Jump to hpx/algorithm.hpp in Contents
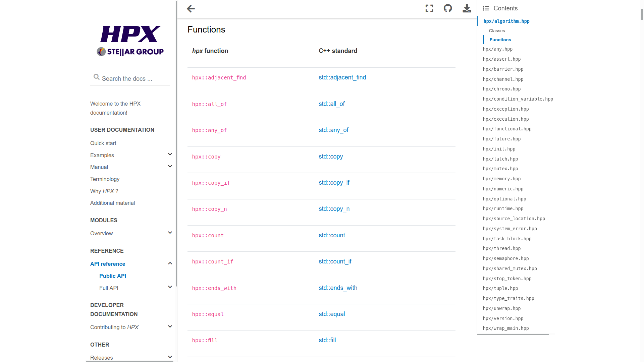Image resolution: width=644 pixels, height=362 pixels. pyautogui.click(x=506, y=21)
